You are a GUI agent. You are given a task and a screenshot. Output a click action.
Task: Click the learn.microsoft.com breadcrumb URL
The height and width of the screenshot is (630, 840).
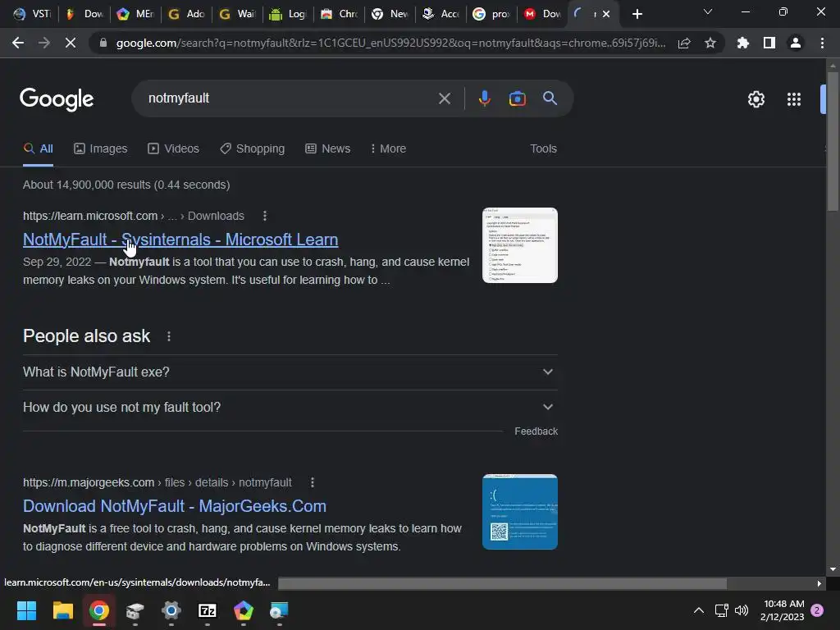134,216
